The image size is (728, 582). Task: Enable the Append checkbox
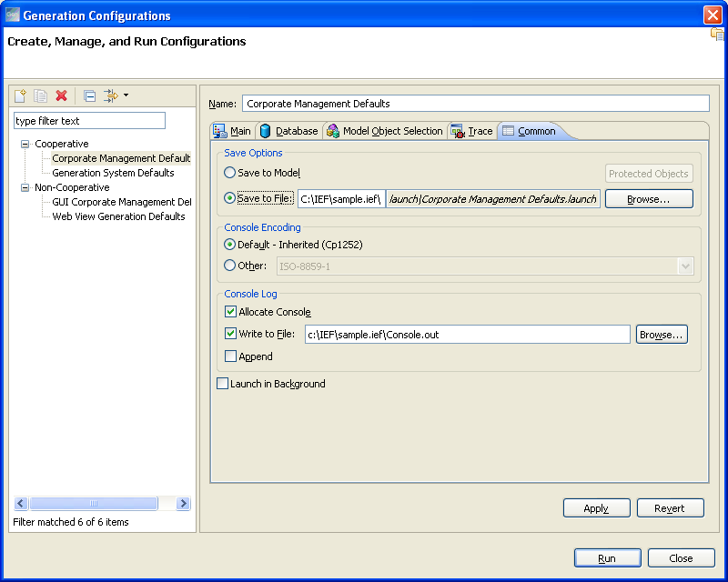(231, 356)
